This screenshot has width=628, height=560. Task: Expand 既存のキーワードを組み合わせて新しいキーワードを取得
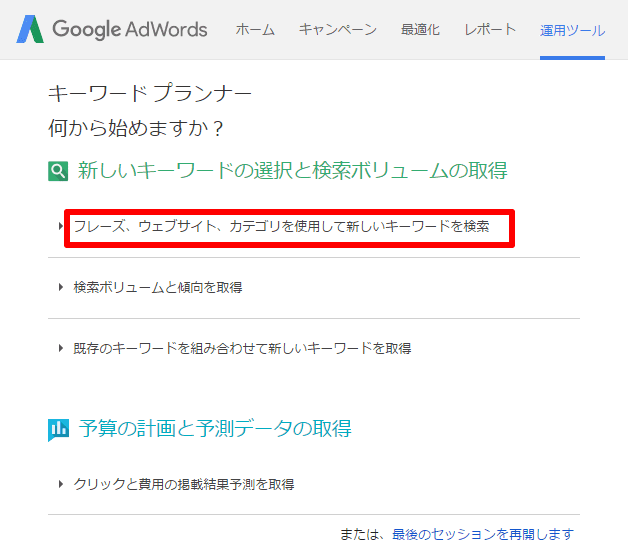(242, 348)
